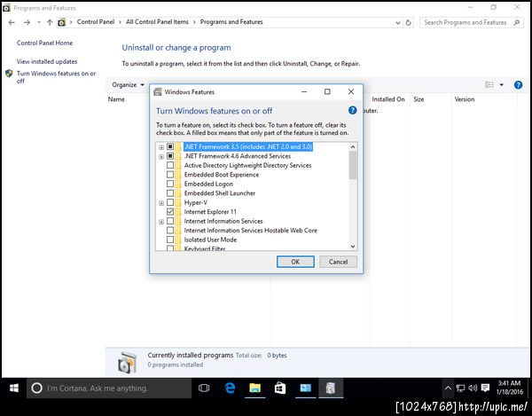
Task: Enable Active Directory Lightweight Directory Services
Action: pyautogui.click(x=170, y=165)
